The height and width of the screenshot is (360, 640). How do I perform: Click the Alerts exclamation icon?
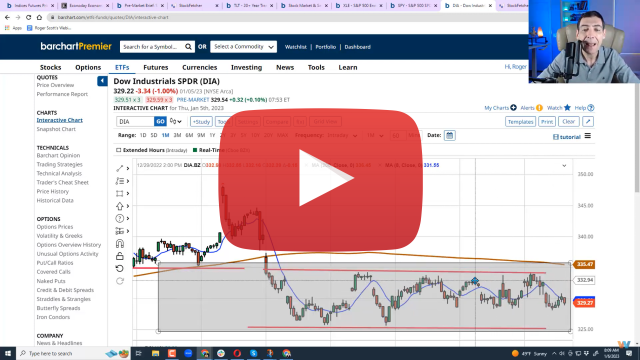pos(540,108)
